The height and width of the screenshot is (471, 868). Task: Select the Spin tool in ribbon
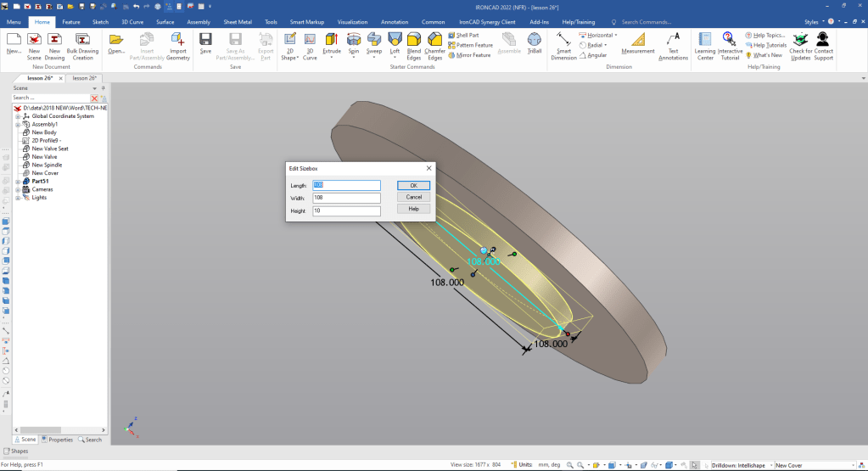coord(353,39)
